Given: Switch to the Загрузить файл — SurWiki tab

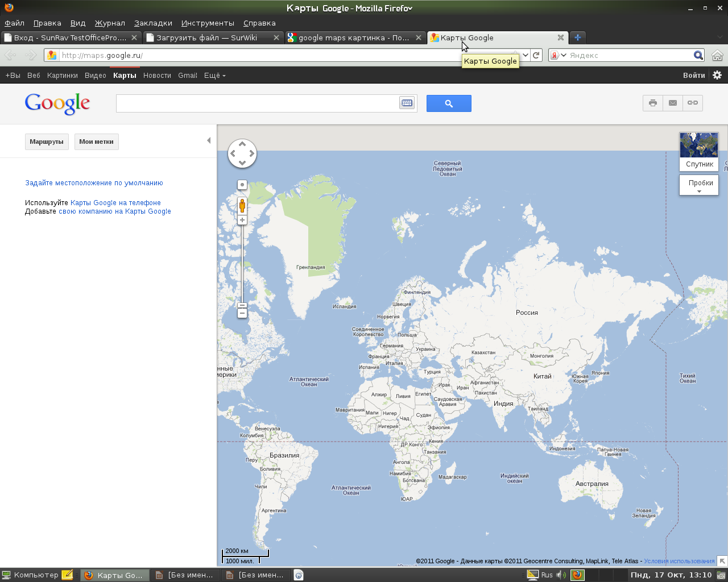Looking at the screenshot, I should coord(207,38).
